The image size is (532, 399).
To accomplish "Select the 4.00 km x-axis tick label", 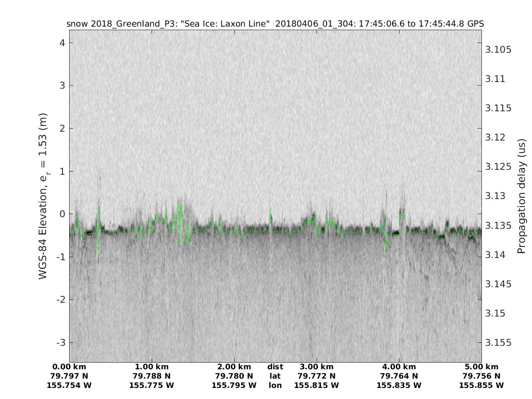I will 399,367.
